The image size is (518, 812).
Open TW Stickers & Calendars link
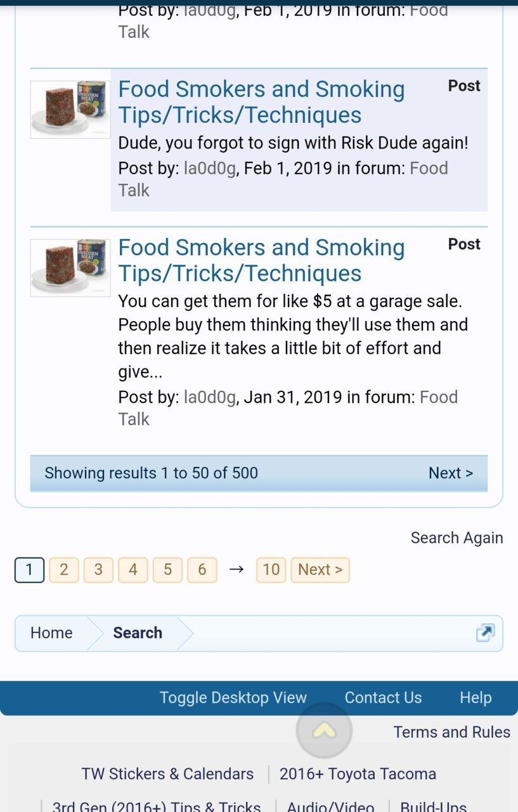(x=167, y=774)
